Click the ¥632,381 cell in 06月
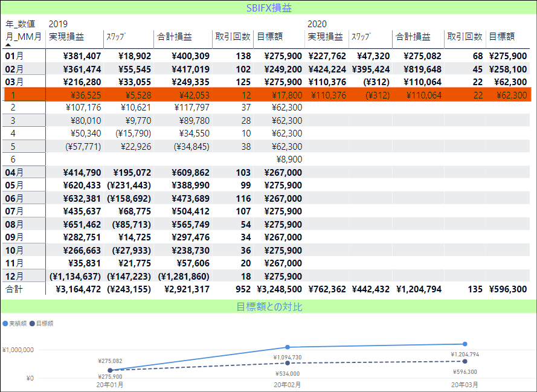The height and width of the screenshot is (392, 537). tap(82, 199)
